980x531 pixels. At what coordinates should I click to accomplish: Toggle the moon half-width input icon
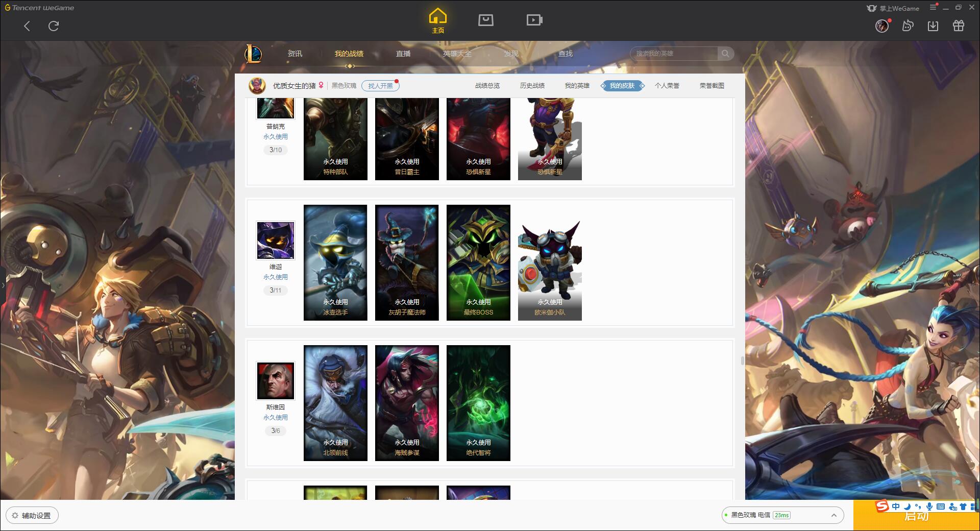[907, 506]
